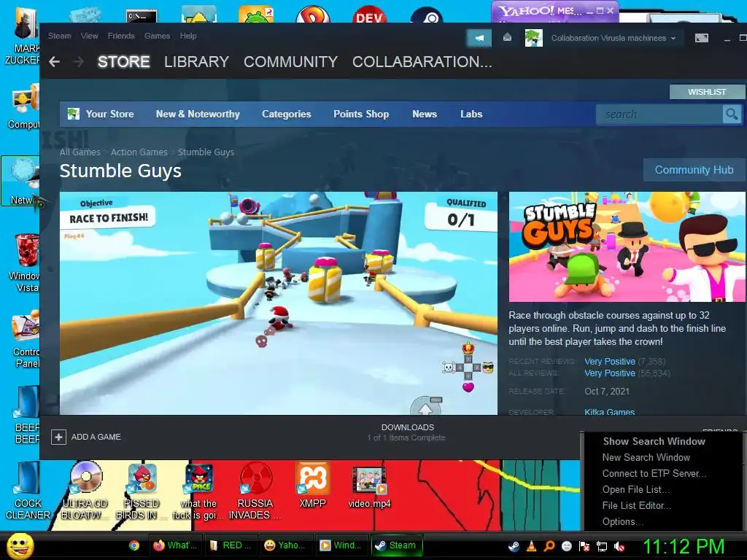This screenshot has height=560, width=747.
Task: Open the PISSED BIRDS IN desktop icon
Action: click(x=141, y=491)
